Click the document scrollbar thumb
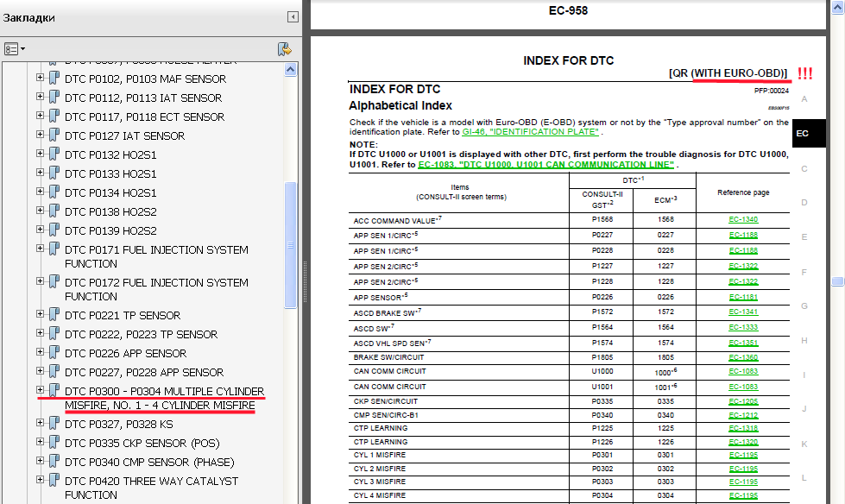The width and height of the screenshot is (845, 504). (x=837, y=281)
